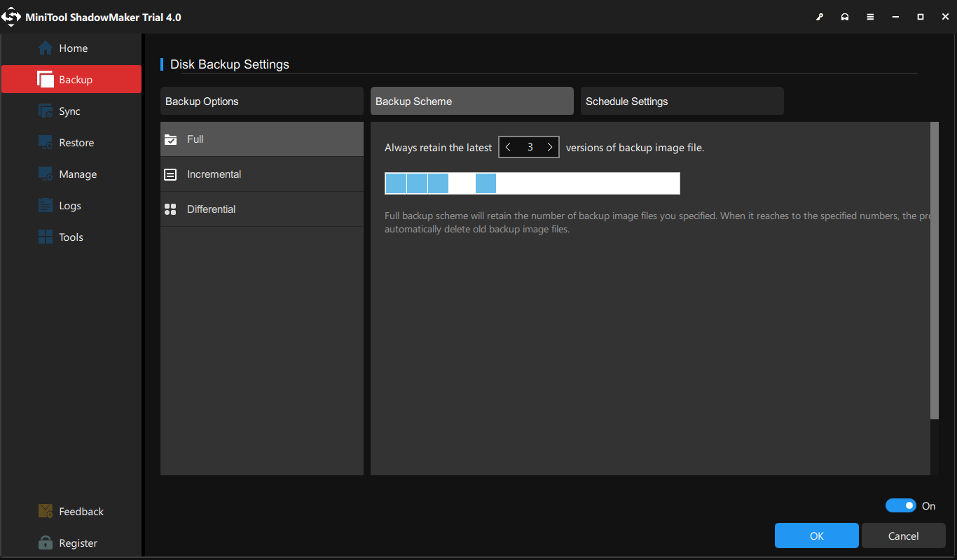
Task: Choose the Differential backup scheme
Action: tap(262, 209)
